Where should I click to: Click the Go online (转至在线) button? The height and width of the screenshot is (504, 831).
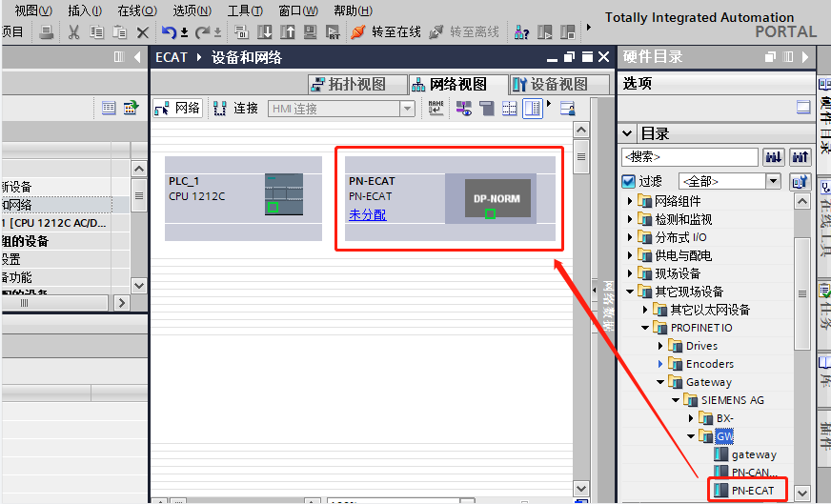[x=386, y=32]
